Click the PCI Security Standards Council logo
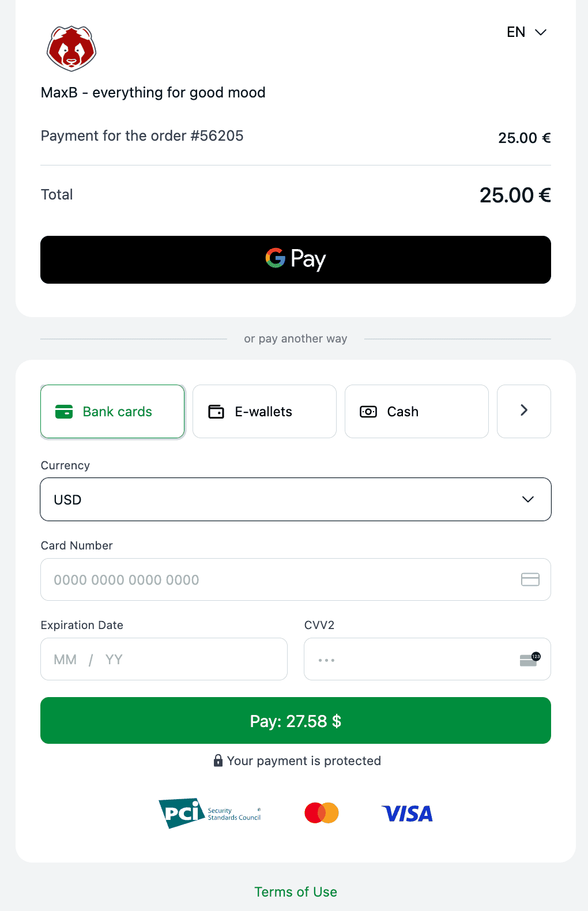This screenshot has width=588, height=911. click(210, 813)
